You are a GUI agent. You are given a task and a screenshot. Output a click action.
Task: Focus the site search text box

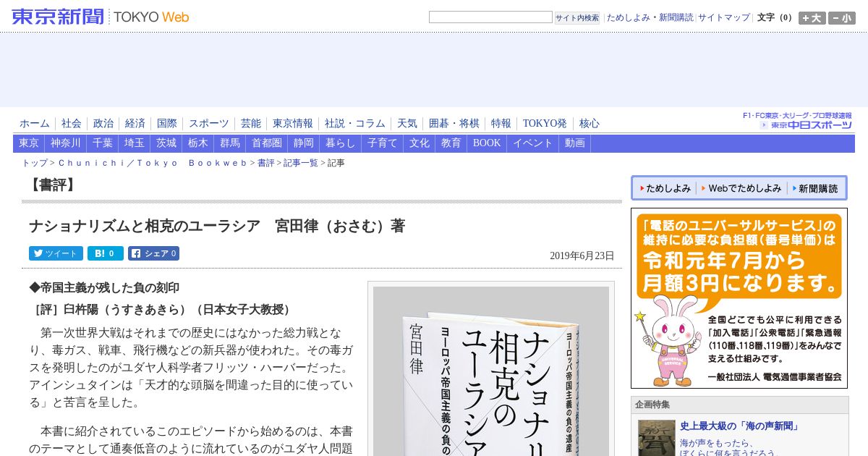click(490, 17)
